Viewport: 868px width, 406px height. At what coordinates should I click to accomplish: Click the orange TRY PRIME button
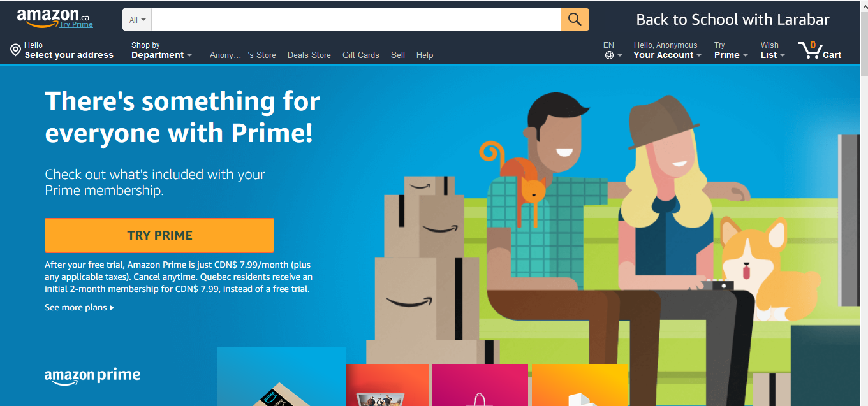[x=159, y=235]
